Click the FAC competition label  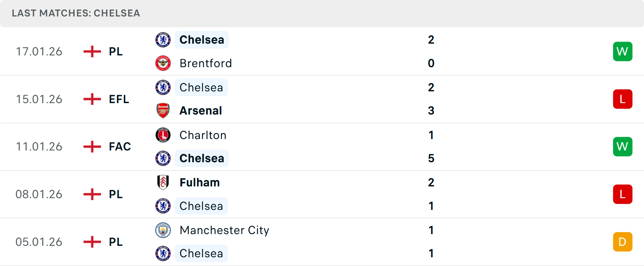[x=120, y=146]
